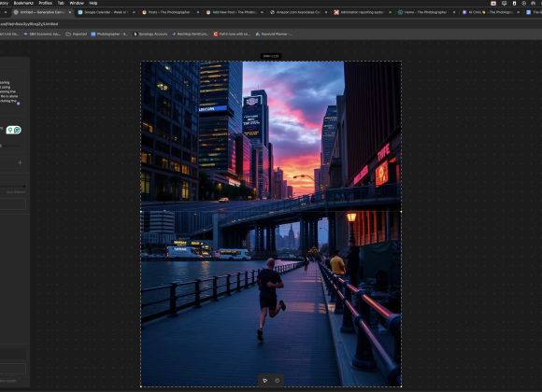Click the purple dot in prompt box
Viewport: 542px width, 392px height.
click(x=19, y=104)
